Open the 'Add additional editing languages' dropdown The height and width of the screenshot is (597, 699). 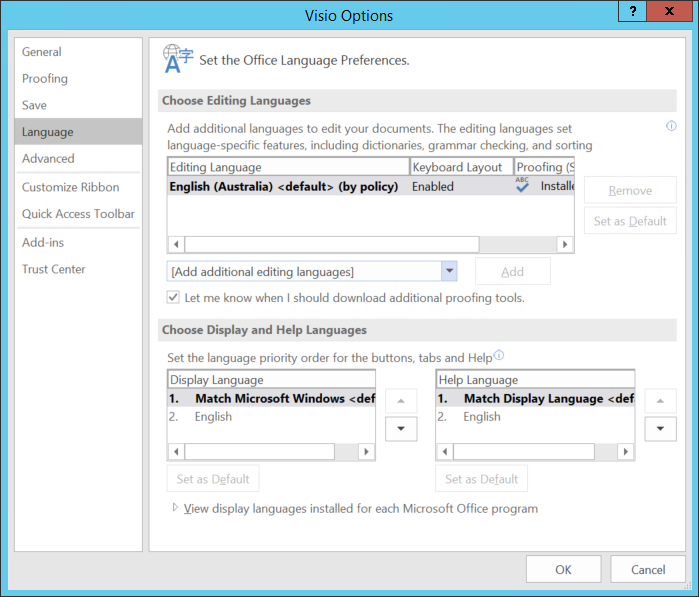449,271
